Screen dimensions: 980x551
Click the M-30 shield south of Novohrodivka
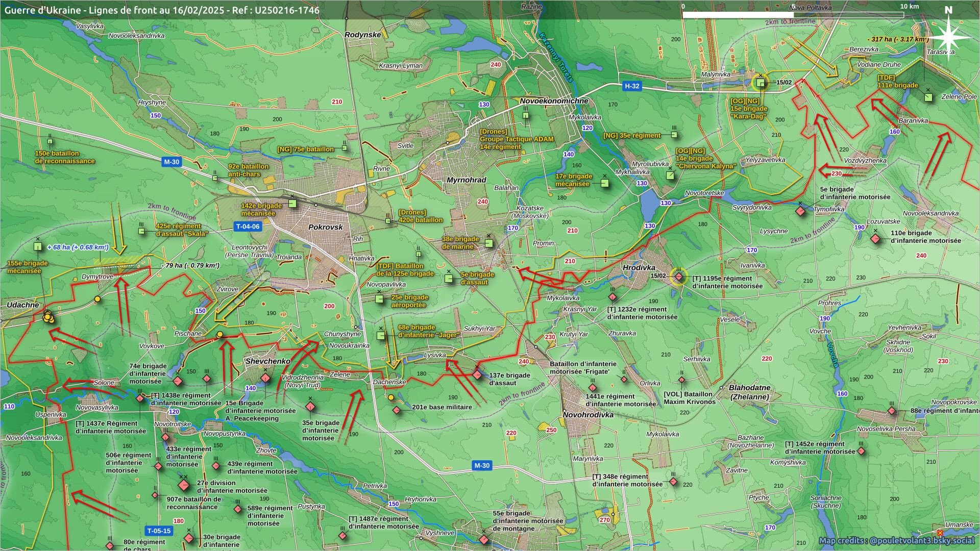tap(482, 465)
